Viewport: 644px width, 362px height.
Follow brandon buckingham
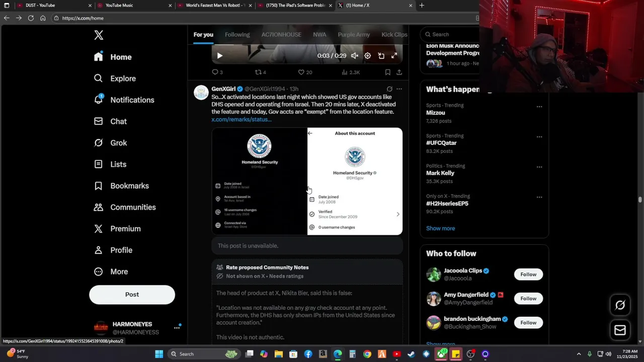pyautogui.click(x=528, y=323)
